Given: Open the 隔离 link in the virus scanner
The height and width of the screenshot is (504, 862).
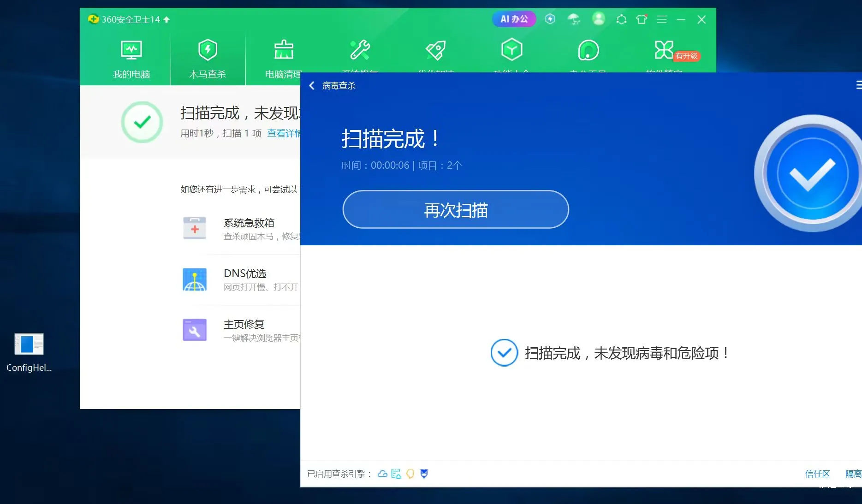Looking at the screenshot, I should coord(853,474).
